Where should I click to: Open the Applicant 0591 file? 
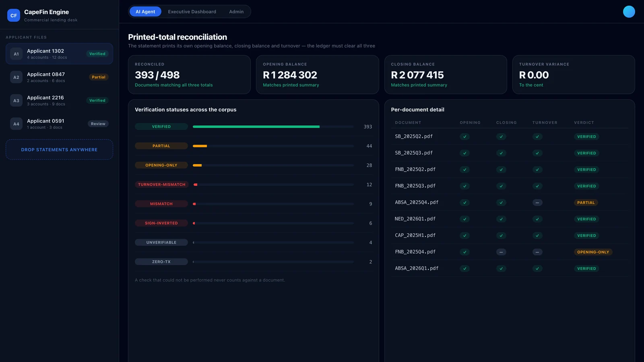coord(59,124)
